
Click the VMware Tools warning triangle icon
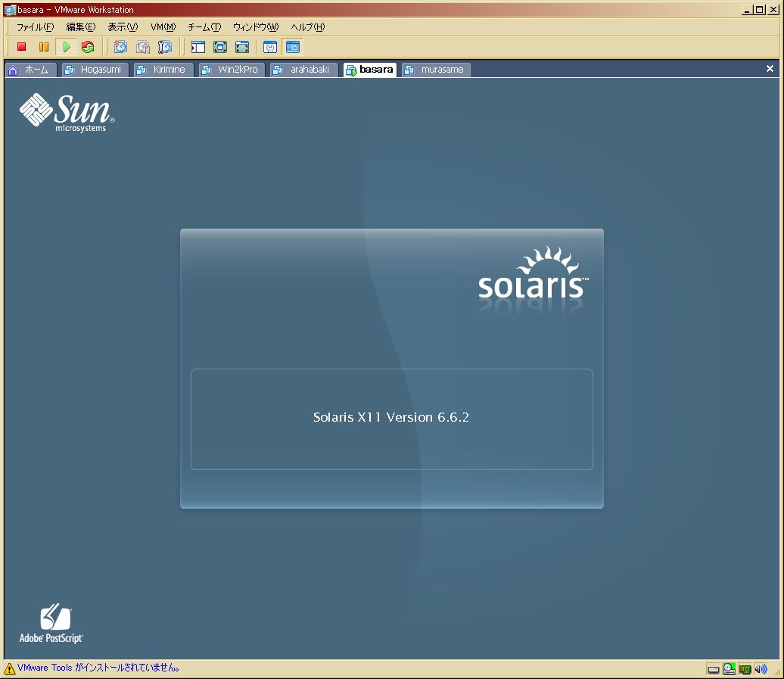point(9,668)
